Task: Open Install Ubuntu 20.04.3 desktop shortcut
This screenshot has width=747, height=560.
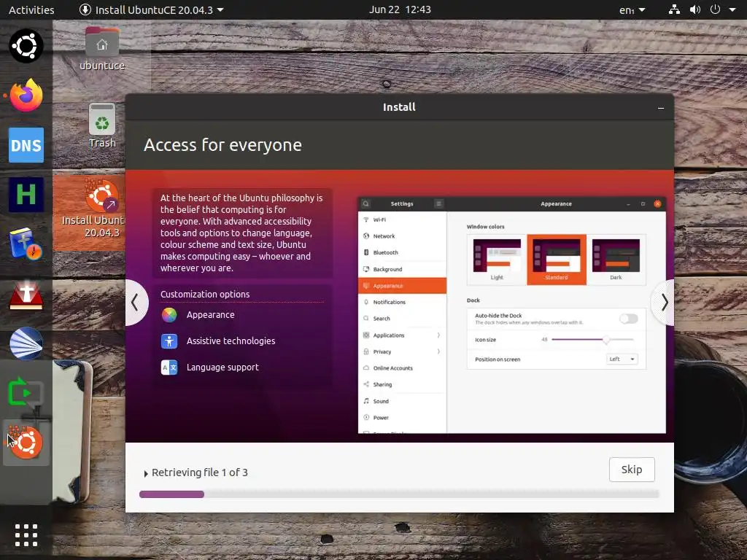Action: (93, 209)
